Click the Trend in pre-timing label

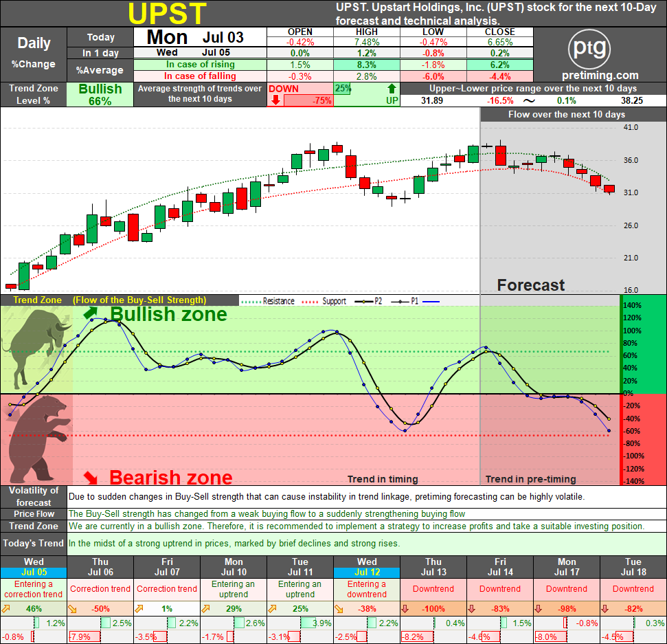coord(531,479)
